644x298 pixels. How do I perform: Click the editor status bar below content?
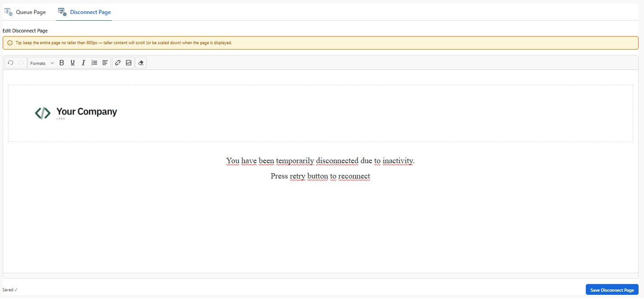click(320, 275)
